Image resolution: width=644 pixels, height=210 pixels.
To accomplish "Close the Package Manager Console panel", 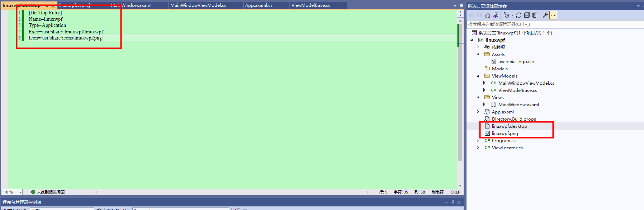I will click(x=459, y=202).
